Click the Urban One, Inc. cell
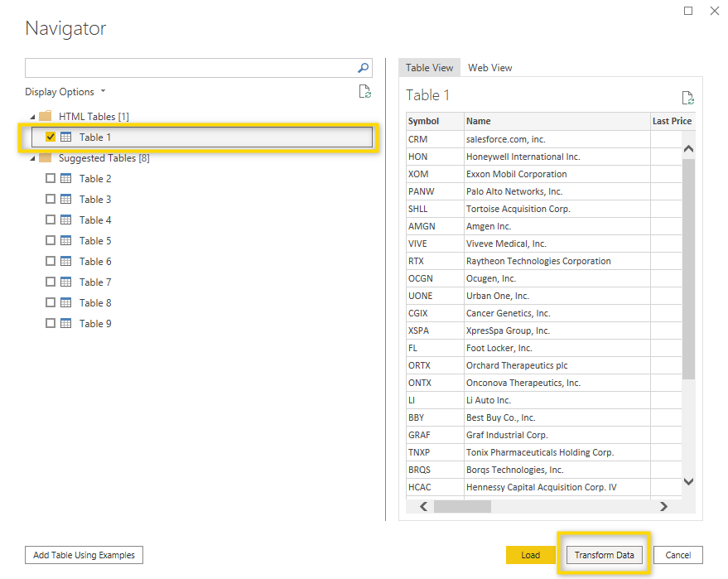Image resolution: width=728 pixels, height=579 pixels. click(x=557, y=296)
